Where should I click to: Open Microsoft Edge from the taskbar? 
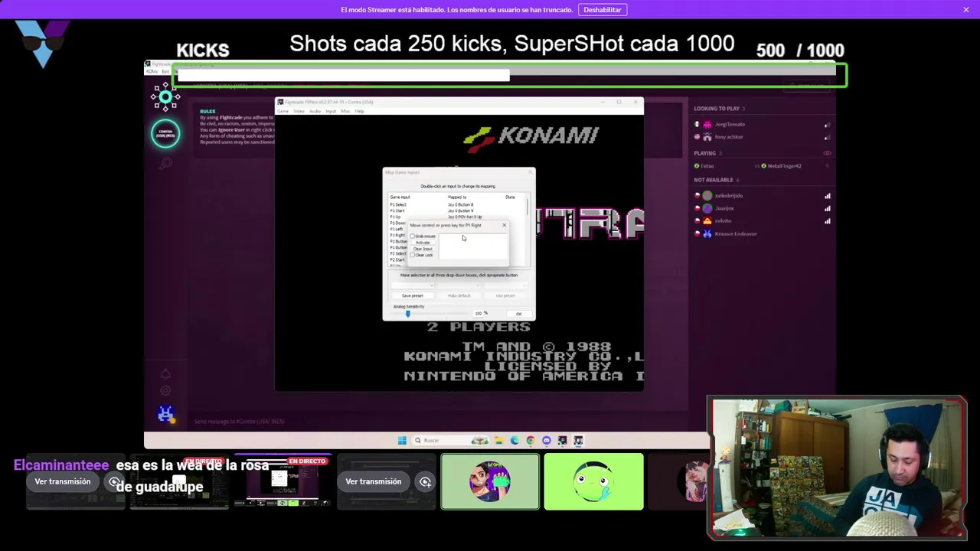pos(514,440)
